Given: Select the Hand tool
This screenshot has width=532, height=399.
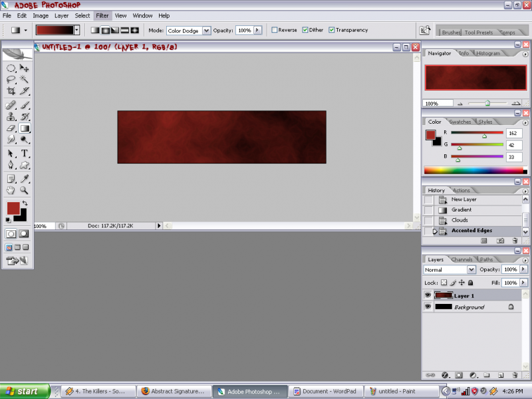Looking at the screenshot, I should click(11, 190).
